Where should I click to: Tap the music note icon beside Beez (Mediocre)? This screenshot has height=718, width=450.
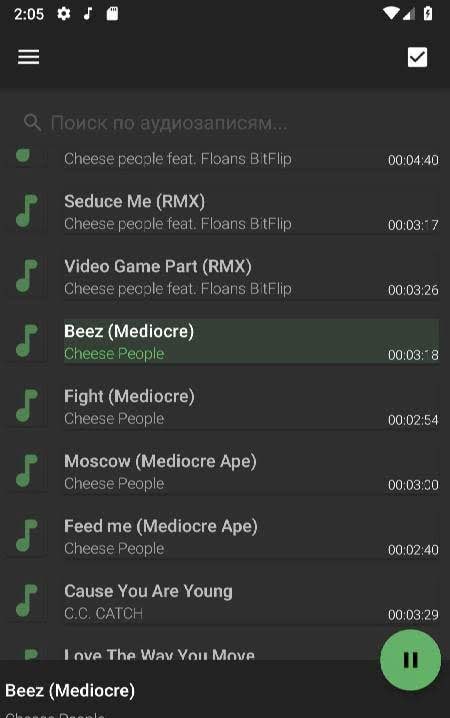(27, 342)
